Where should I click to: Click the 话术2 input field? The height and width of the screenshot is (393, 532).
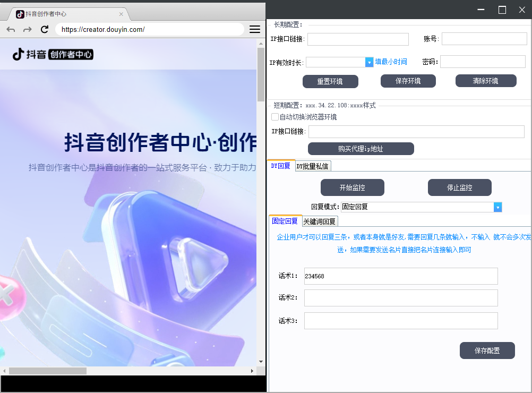coord(401,298)
